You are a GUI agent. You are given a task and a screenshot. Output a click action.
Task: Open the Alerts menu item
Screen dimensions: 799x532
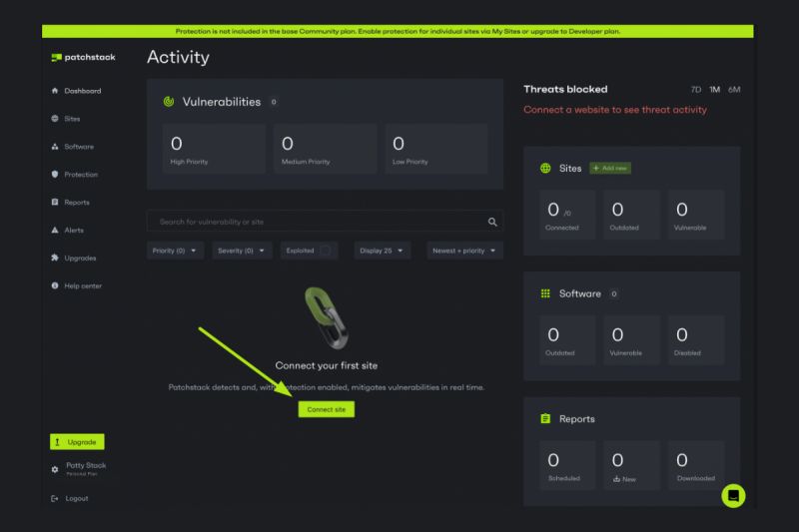(x=74, y=231)
